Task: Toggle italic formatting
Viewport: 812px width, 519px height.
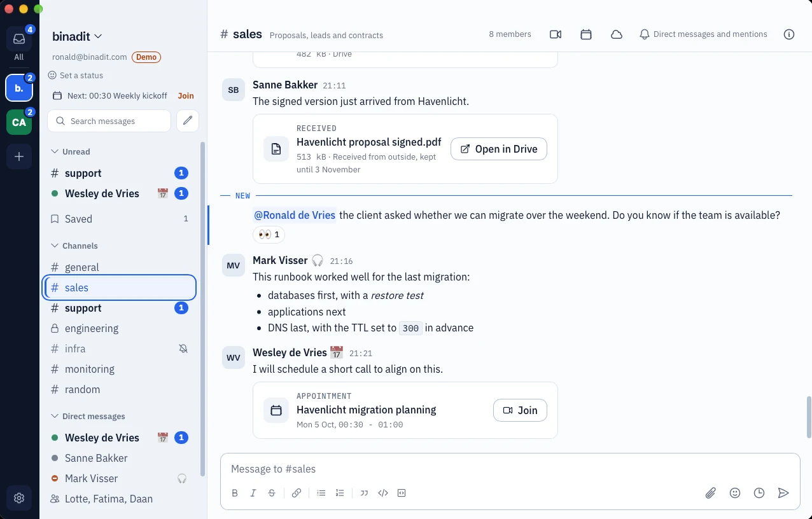Action: point(253,493)
